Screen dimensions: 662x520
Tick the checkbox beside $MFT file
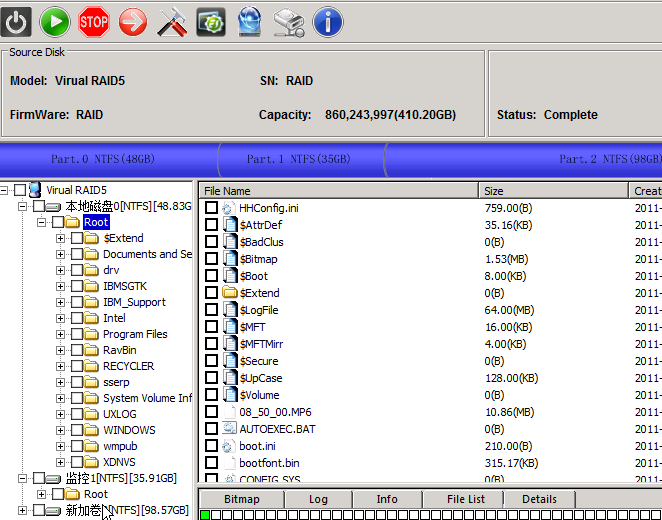(212, 327)
